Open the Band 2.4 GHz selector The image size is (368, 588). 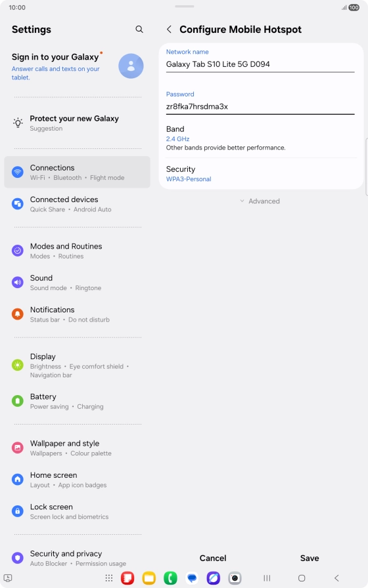coord(261,138)
